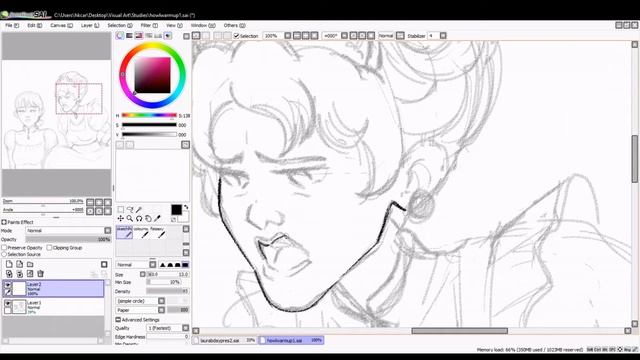Select the rotate view tool

click(139, 219)
